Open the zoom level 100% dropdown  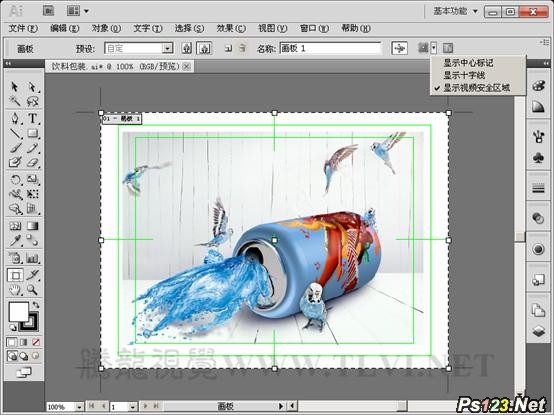79,407
